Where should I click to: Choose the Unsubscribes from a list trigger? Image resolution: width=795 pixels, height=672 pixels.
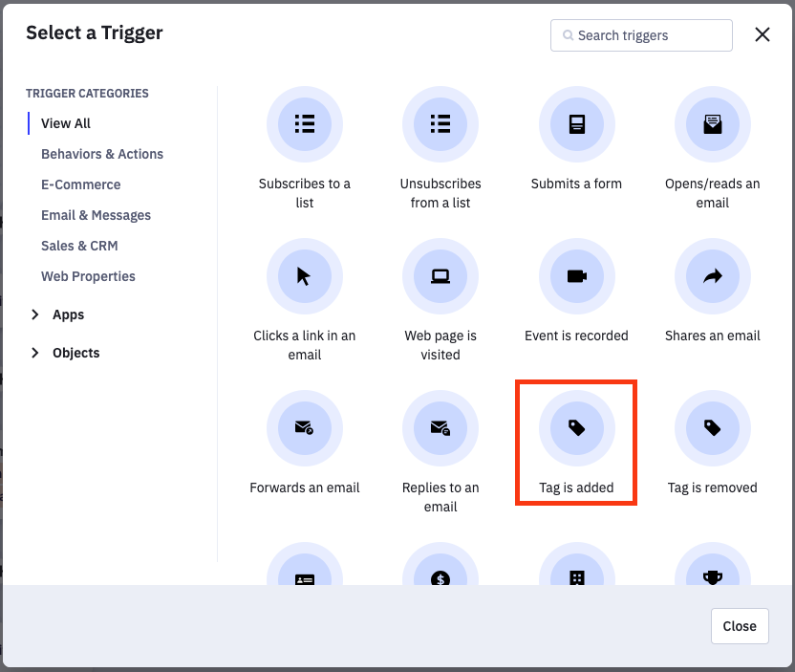click(440, 124)
